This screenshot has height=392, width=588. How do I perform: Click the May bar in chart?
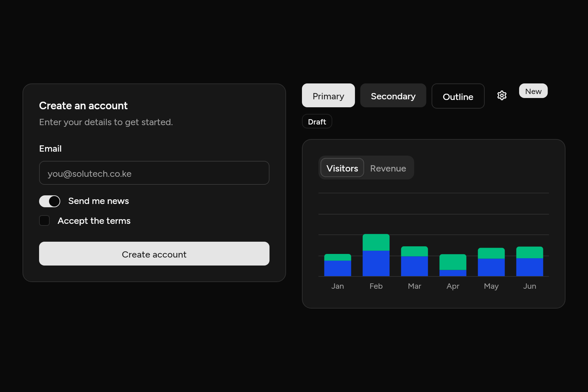pos(491,262)
